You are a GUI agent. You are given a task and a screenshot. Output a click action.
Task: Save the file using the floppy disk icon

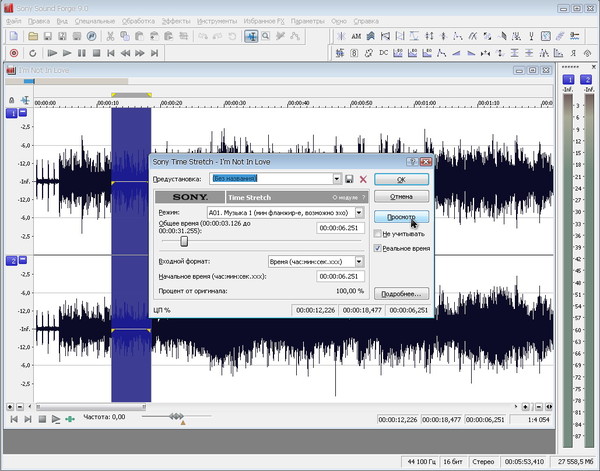pos(47,36)
